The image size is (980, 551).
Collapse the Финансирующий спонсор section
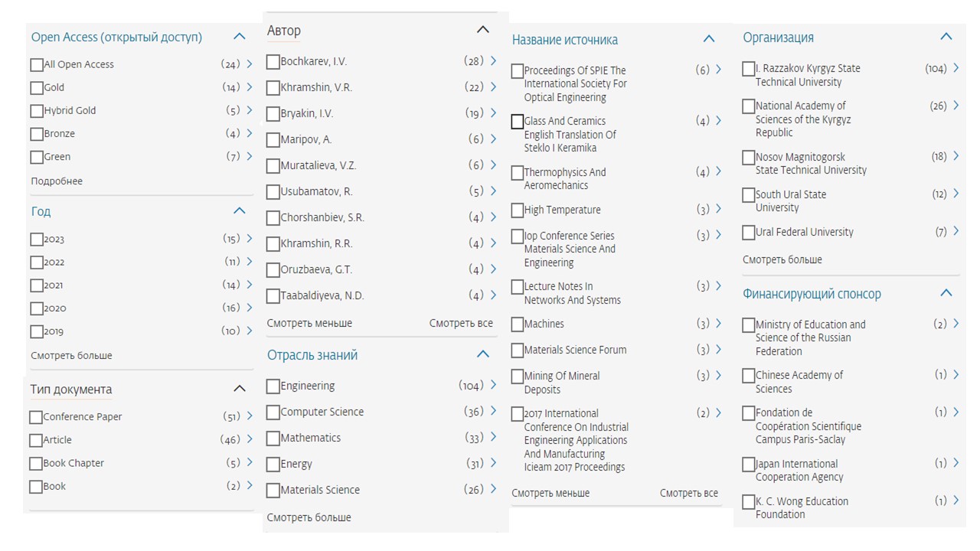(946, 293)
